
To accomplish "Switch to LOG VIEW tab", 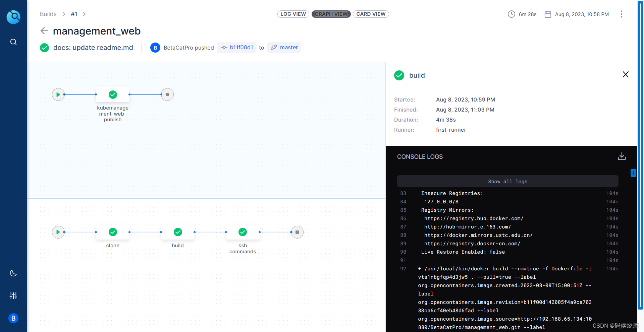I will point(293,14).
